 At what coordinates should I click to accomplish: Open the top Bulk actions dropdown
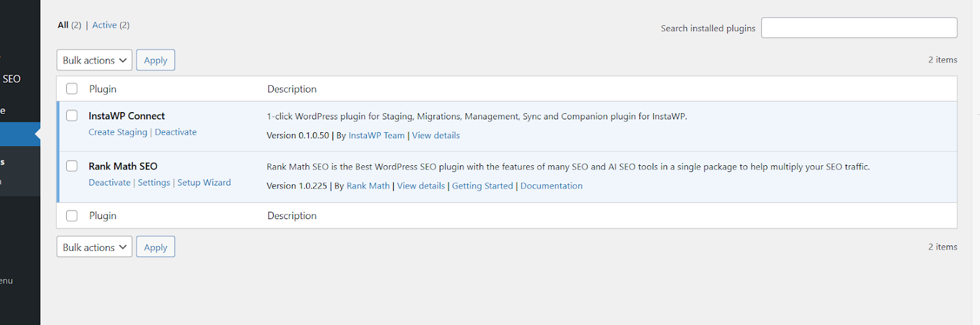point(94,60)
